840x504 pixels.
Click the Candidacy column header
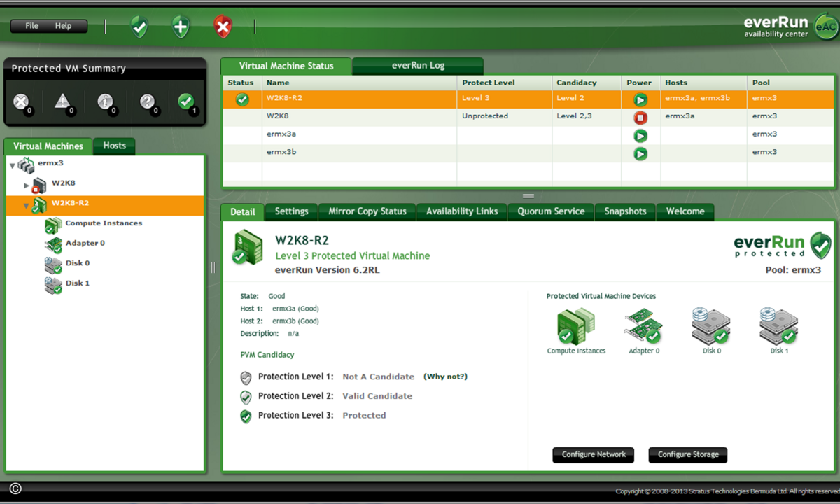[587, 83]
